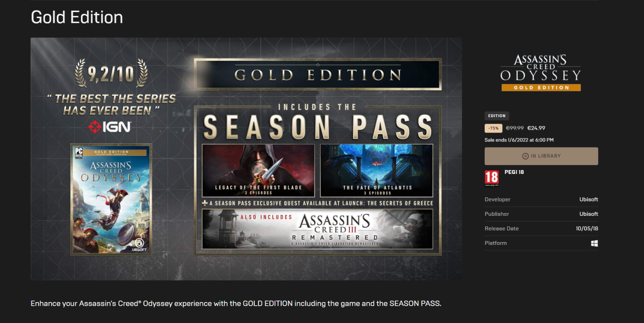Image resolution: width=644 pixels, height=323 pixels.
Task: Click the Gold Edition page heading
Action: pos(77,17)
